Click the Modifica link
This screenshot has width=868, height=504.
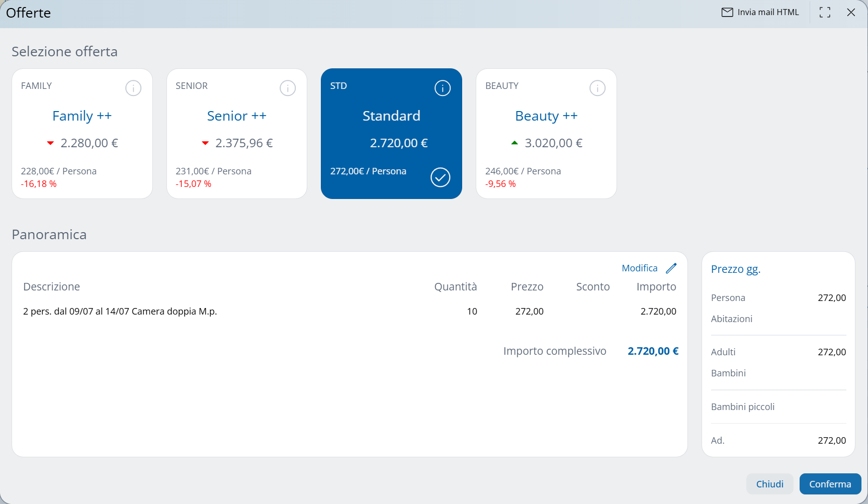coord(639,268)
